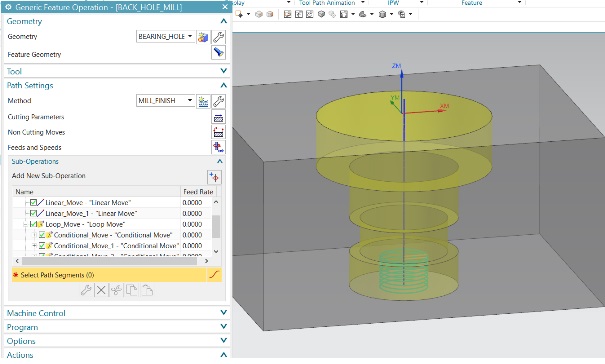
Task: Click the framed part display icon in the top toolbar
Action: click(x=343, y=14)
